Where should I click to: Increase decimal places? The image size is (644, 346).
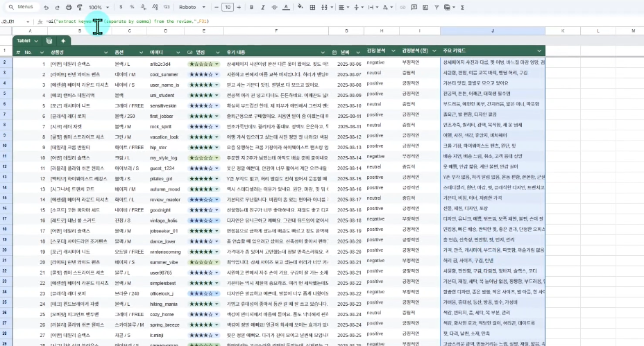click(155, 8)
